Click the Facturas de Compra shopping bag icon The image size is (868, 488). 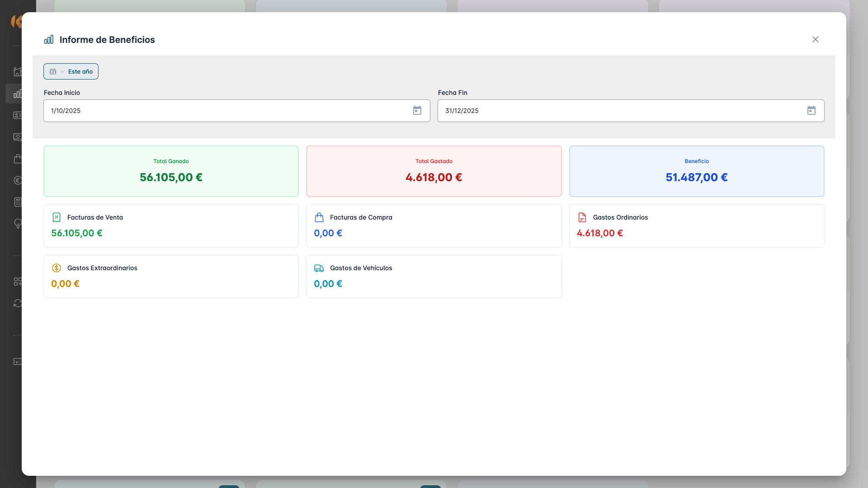click(319, 217)
